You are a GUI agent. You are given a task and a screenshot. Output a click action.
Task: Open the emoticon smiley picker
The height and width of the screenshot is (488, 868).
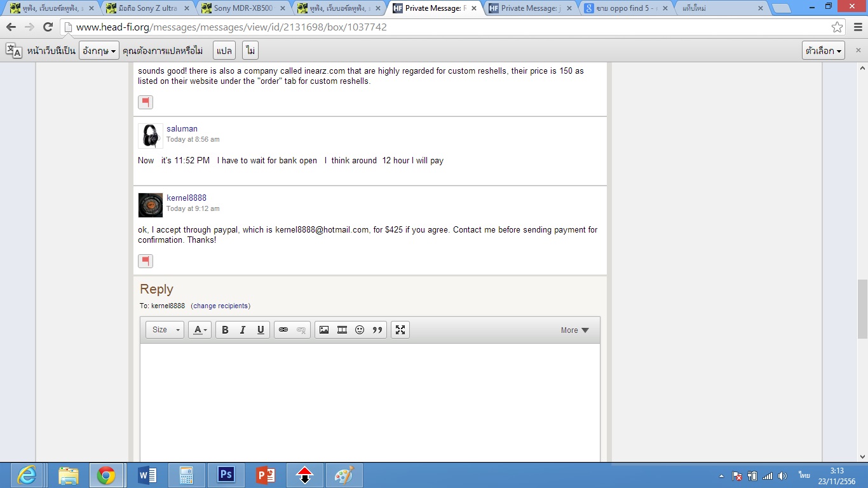(x=360, y=330)
